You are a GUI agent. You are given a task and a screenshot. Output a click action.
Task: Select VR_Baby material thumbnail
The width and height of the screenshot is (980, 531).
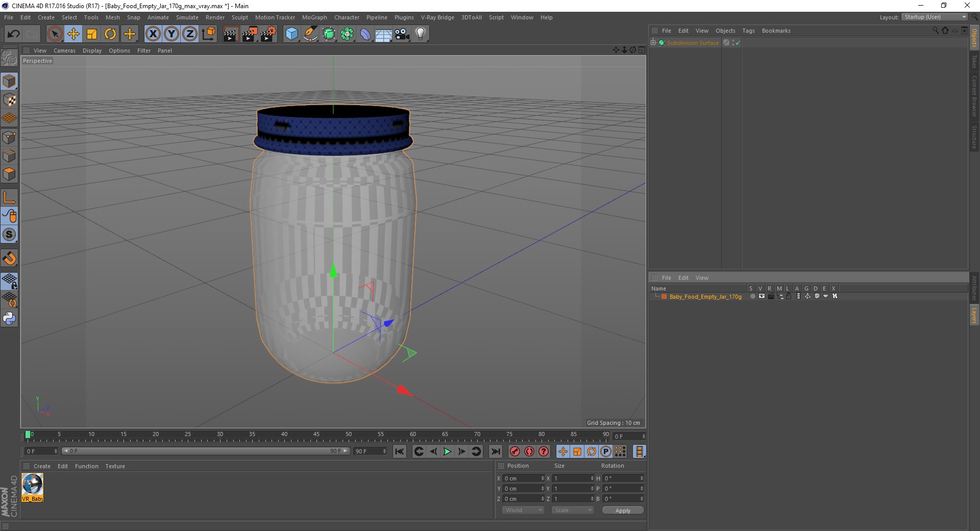point(33,487)
